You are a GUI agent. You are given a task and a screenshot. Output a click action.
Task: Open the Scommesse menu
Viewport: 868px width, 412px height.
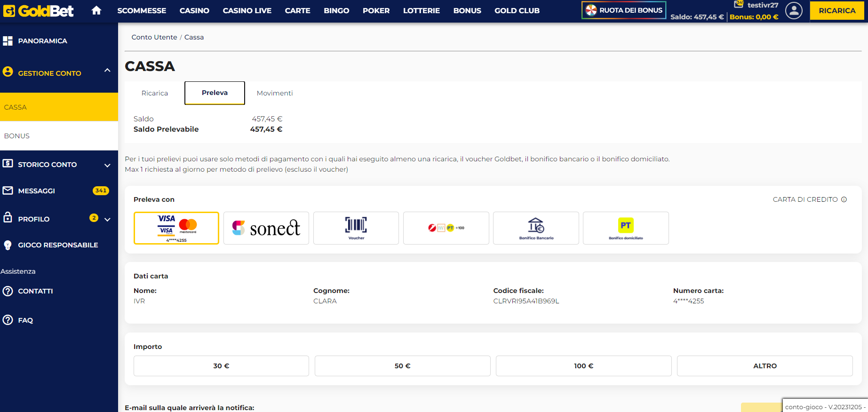tap(142, 10)
